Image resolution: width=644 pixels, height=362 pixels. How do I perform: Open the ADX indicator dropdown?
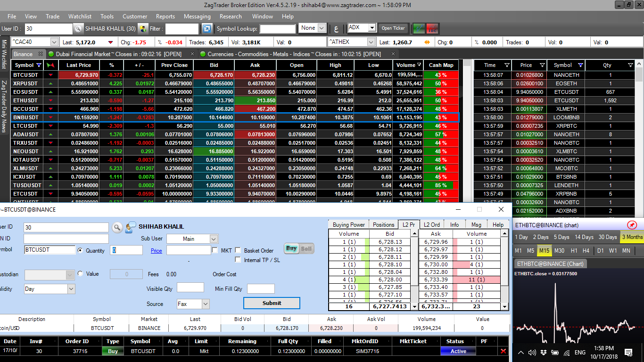click(372, 28)
